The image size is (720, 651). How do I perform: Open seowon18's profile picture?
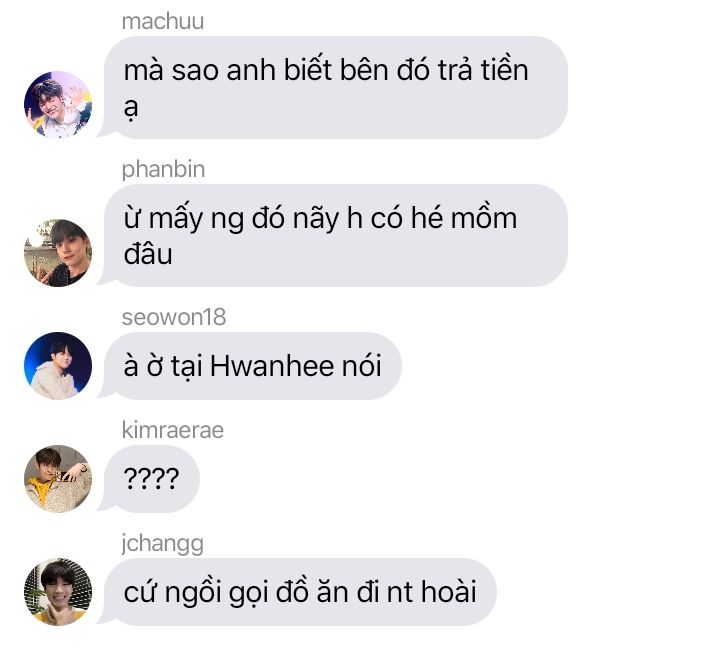[58, 366]
